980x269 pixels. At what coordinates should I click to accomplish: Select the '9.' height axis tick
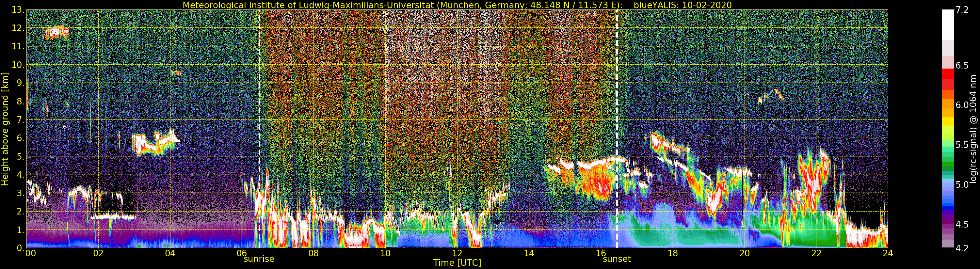(x=20, y=83)
